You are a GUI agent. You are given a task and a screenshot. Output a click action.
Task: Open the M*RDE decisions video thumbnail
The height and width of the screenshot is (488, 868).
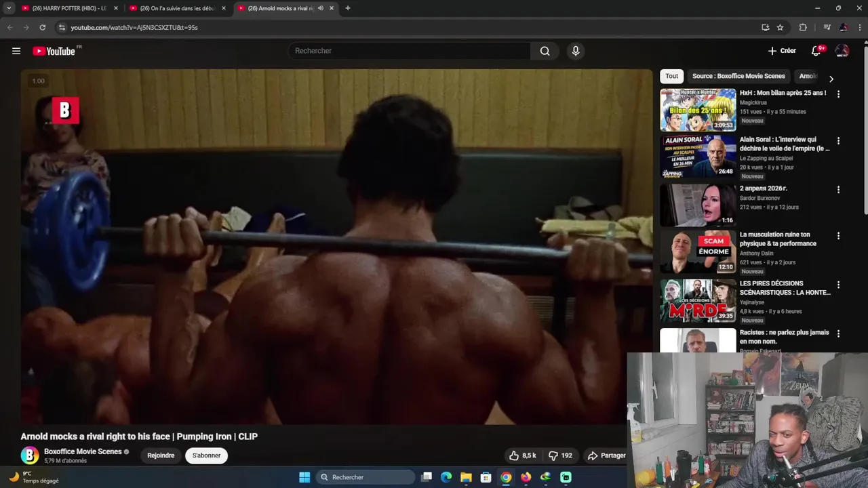click(x=698, y=300)
